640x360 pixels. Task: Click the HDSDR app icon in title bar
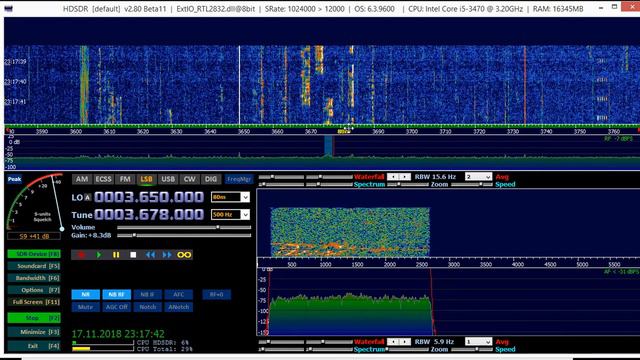(8, 8)
